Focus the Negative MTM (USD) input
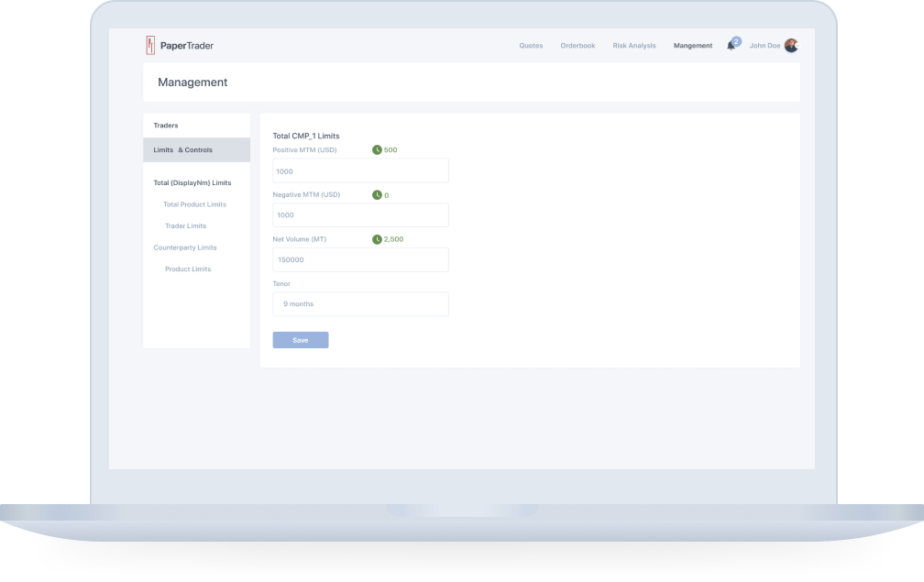The height and width of the screenshot is (582, 924). pyautogui.click(x=360, y=215)
